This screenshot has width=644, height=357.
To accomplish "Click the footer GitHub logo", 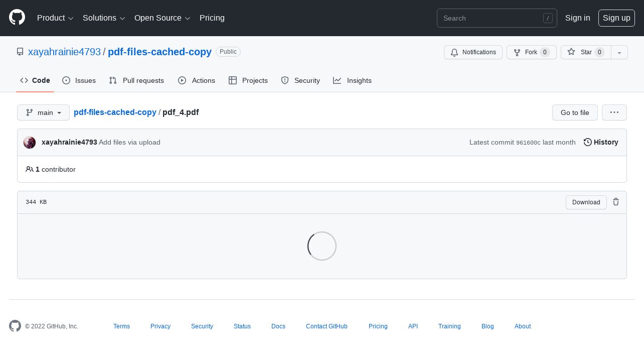I will 15,326.
